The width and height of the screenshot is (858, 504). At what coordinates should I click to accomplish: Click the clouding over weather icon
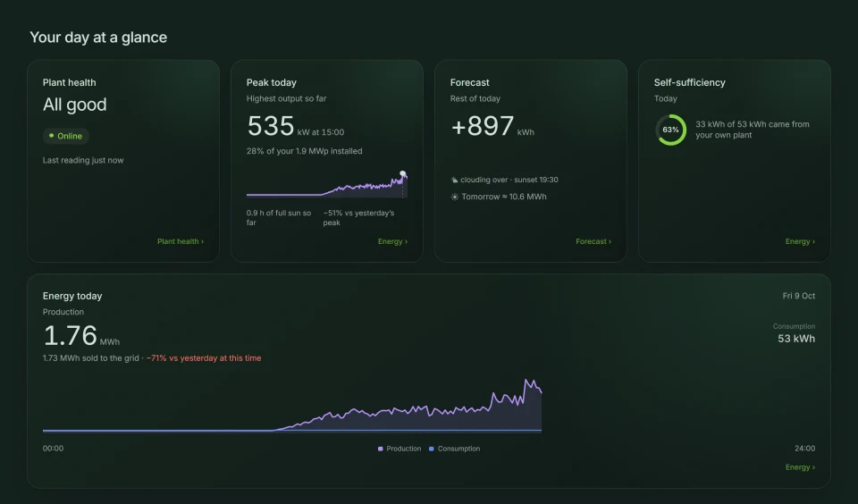pos(454,180)
